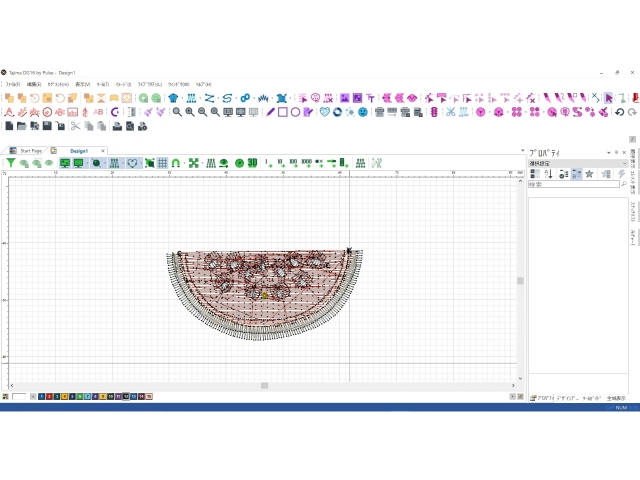Click the watermelon embroidery design on canvas
Screen dimensions: 640x480
264,294
